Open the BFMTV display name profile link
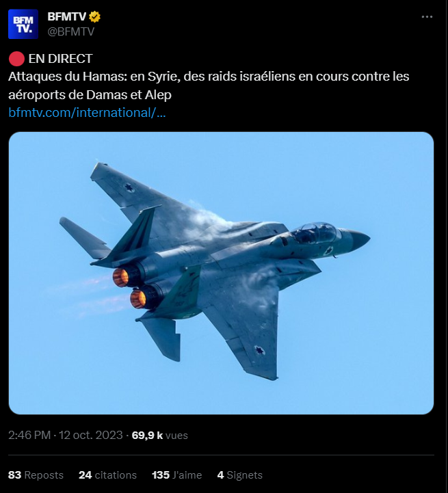Viewport: 448px width, 493px height. (x=67, y=16)
